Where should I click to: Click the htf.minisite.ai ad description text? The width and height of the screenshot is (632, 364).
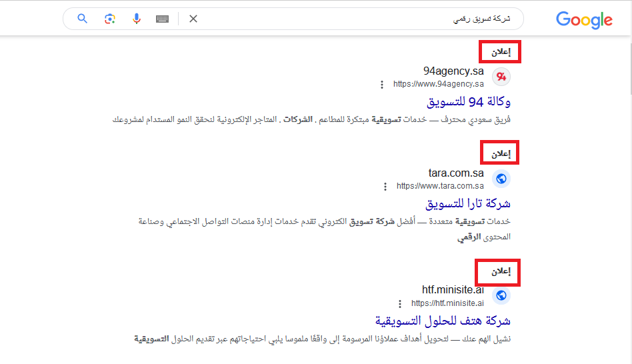point(323,339)
